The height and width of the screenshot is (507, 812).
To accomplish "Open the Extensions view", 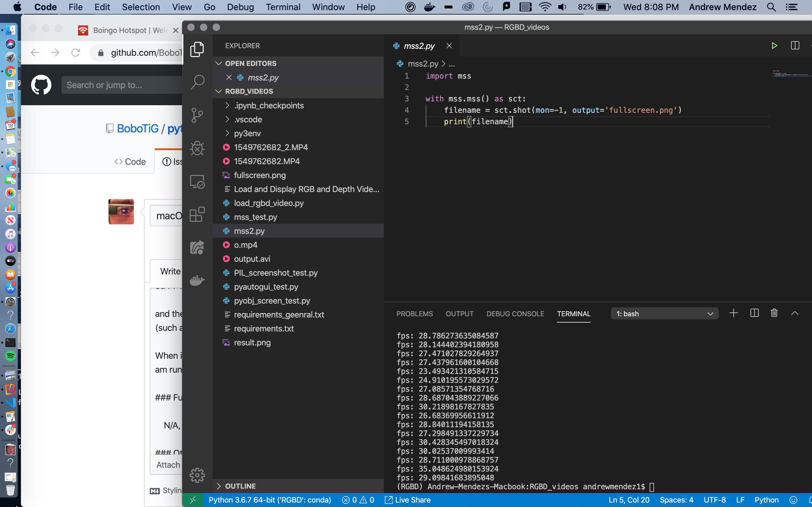I will (197, 214).
